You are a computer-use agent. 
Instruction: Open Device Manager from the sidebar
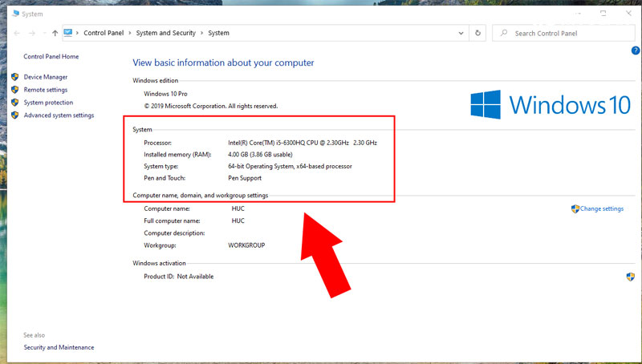46,77
